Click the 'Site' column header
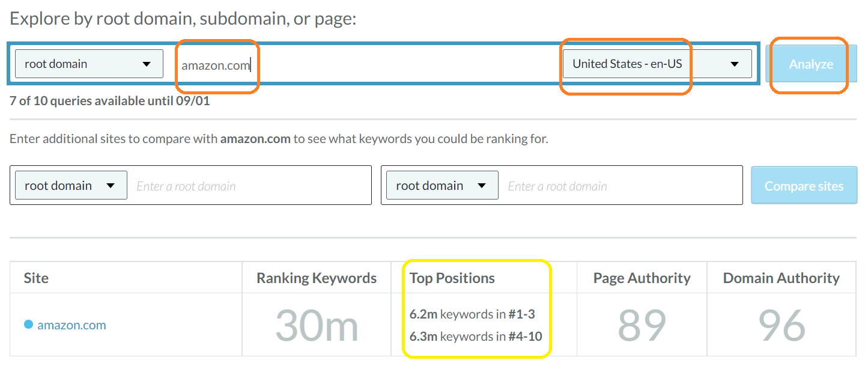 click(x=36, y=278)
